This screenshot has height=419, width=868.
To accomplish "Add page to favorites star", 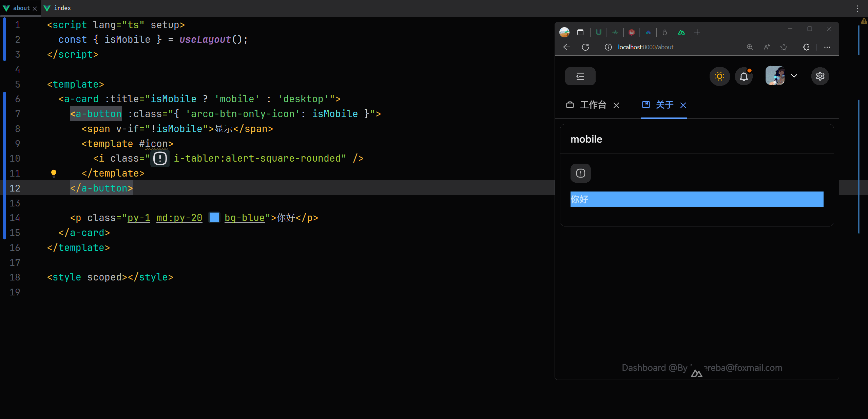I will (x=784, y=47).
